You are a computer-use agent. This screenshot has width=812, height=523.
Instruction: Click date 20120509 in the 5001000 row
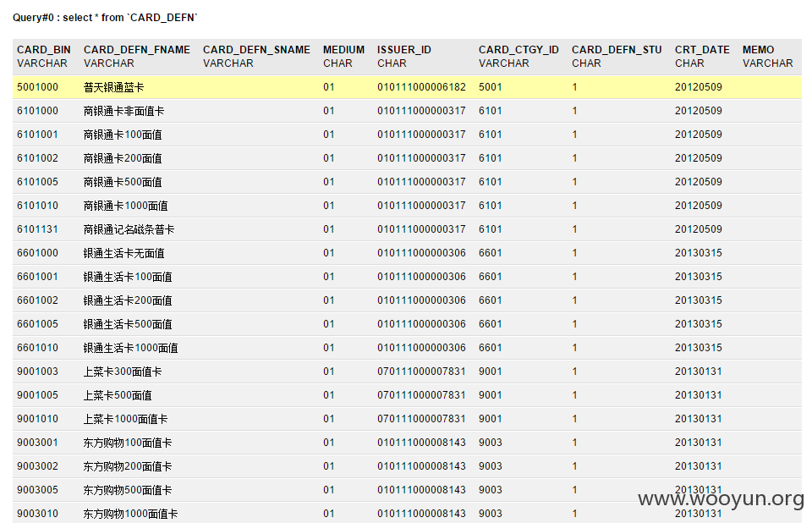698,87
